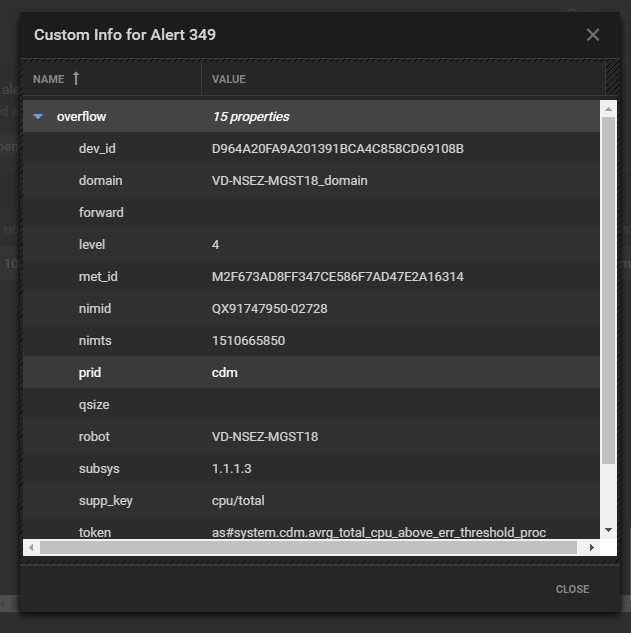Click the vertical scrollbar up arrow

tap(608, 107)
